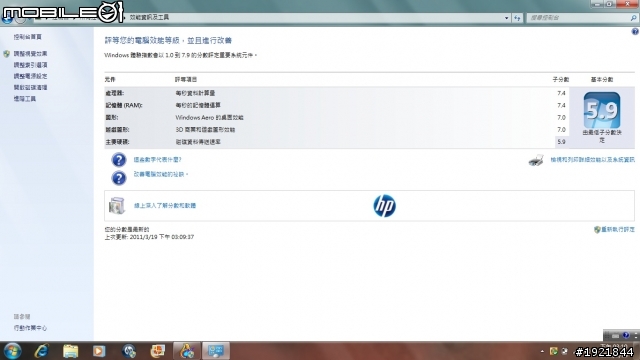Launch Internet Explorer from the taskbar

[x=42, y=351]
